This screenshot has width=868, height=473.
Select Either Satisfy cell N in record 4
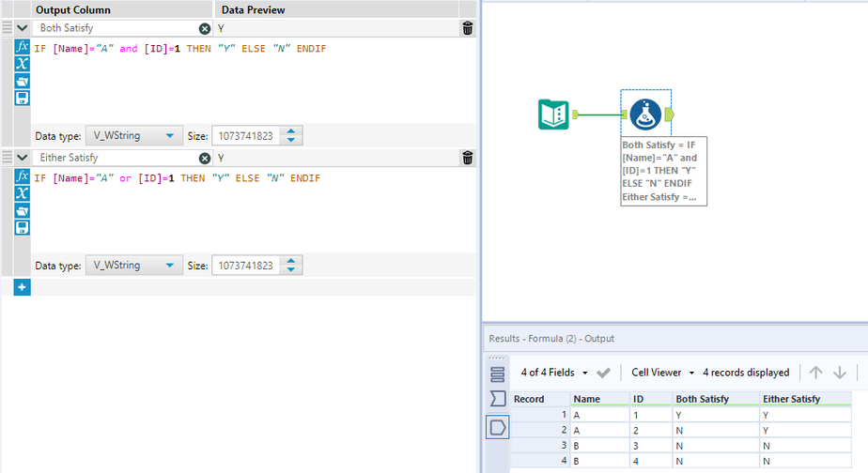click(x=805, y=461)
